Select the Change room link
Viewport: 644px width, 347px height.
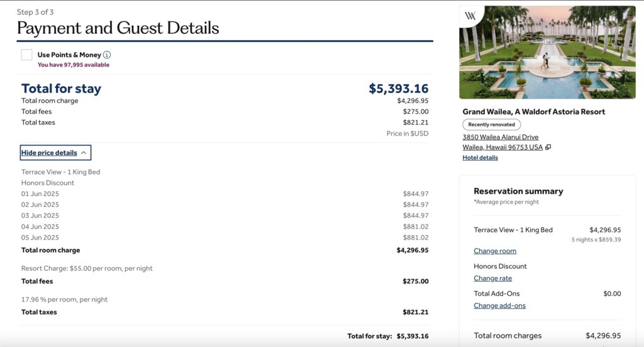(x=495, y=251)
